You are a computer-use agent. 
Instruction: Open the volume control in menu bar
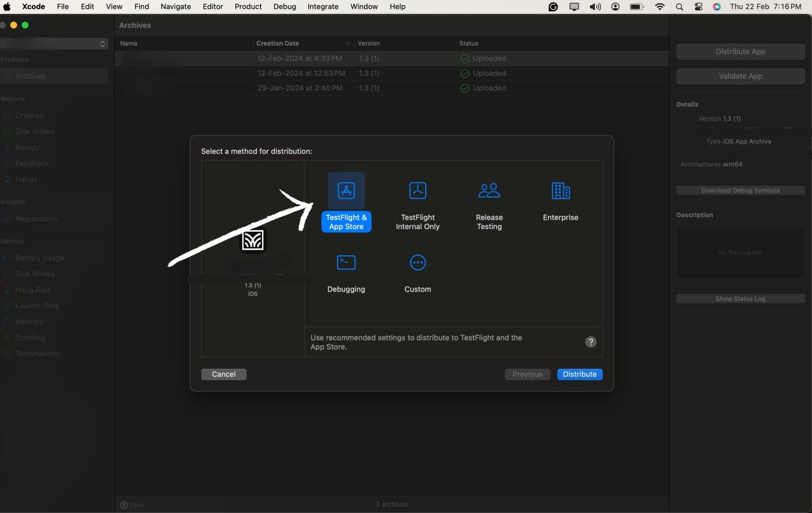[x=595, y=6]
